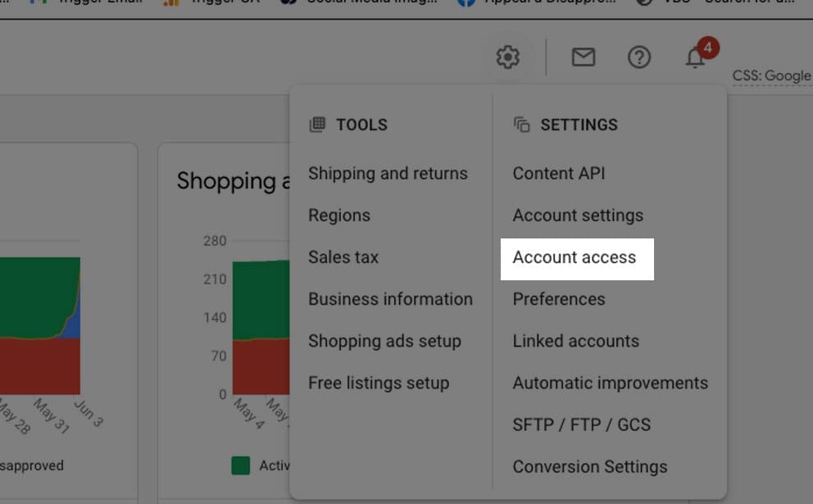Go to Account settings
This screenshot has height=504, width=813.
tap(578, 216)
